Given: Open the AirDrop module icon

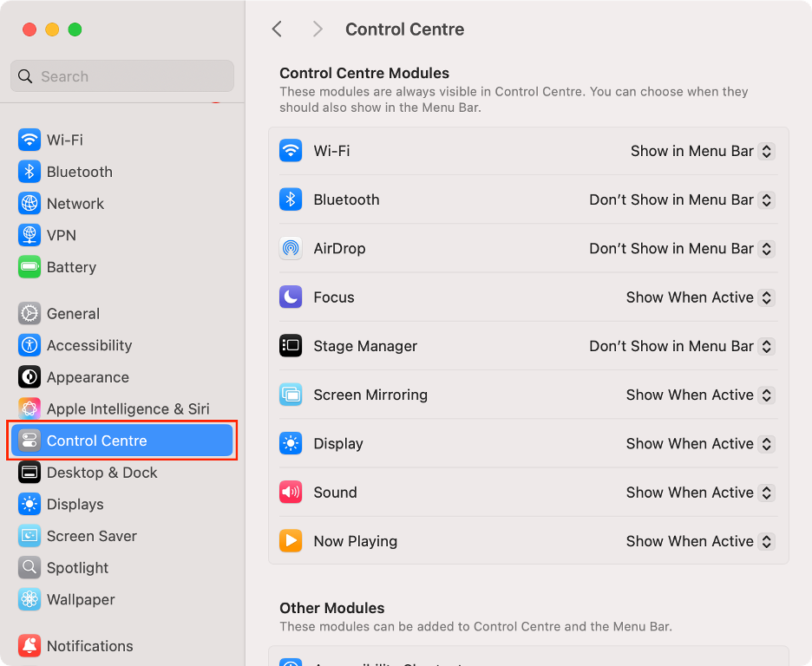Looking at the screenshot, I should [291, 249].
